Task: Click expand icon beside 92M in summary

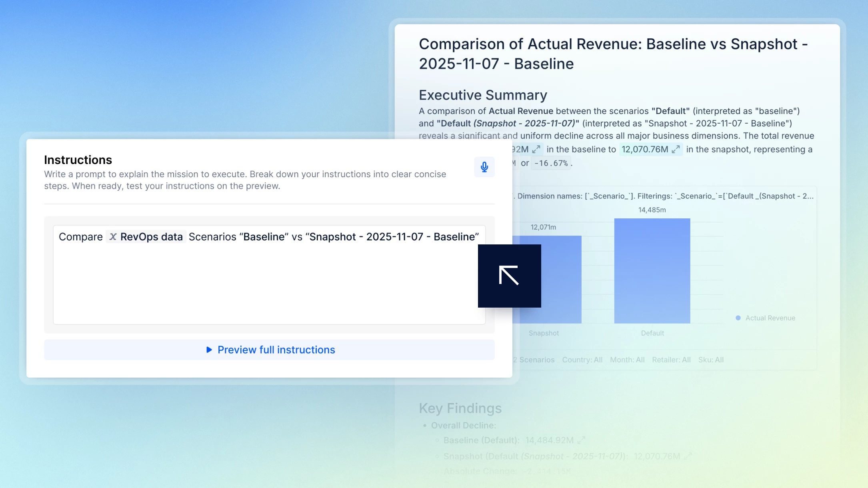Action: tap(536, 150)
